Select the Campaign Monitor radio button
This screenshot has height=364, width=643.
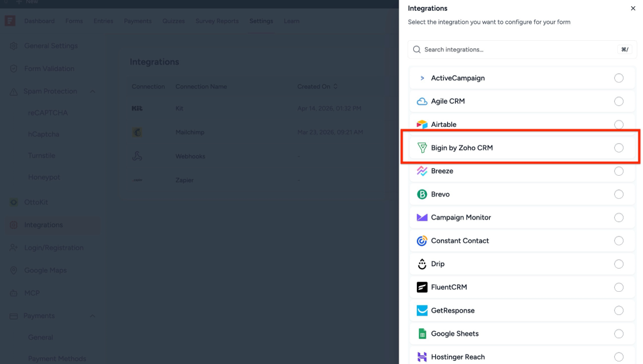click(x=619, y=217)
